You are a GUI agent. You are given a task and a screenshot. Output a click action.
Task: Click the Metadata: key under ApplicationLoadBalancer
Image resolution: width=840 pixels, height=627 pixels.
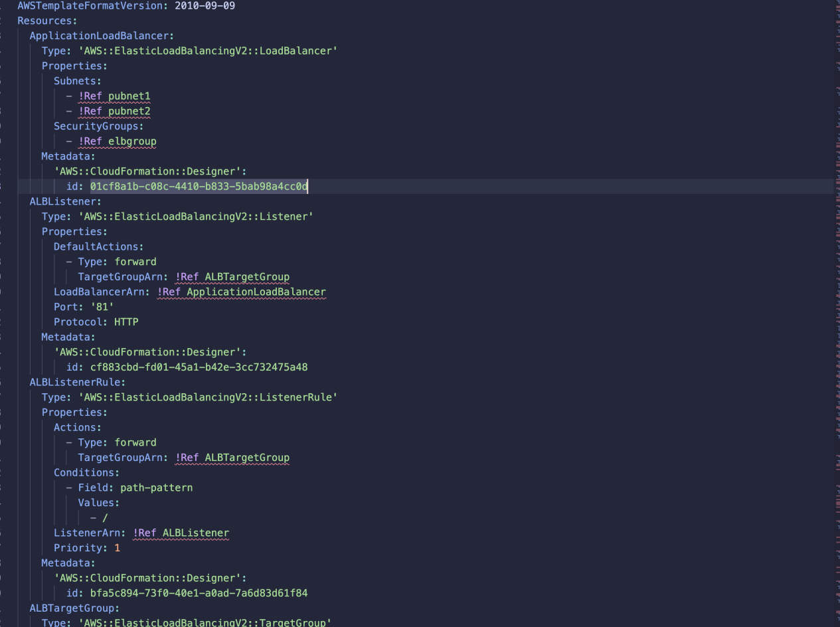(x=68, y=156)
